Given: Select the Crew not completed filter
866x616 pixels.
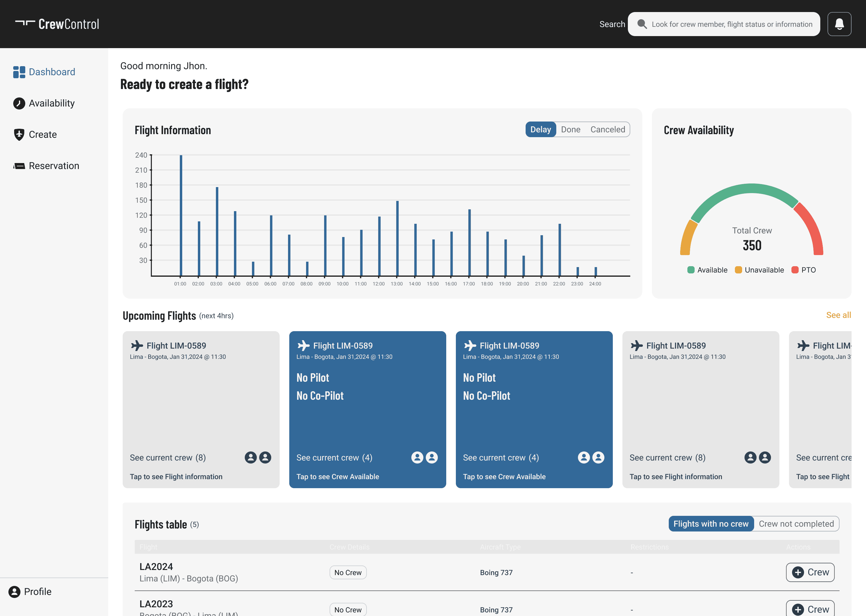Looking at the screenshot, I should pos(796,524).
